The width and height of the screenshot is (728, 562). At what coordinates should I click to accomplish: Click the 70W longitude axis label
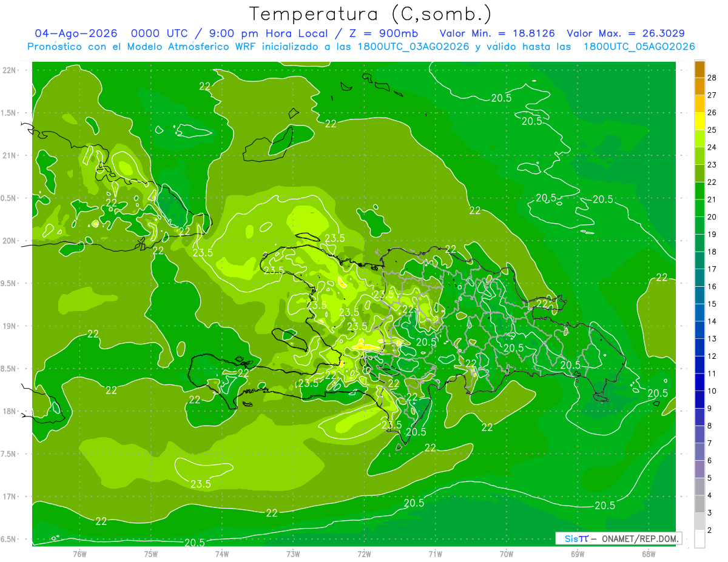coord(506,554)
